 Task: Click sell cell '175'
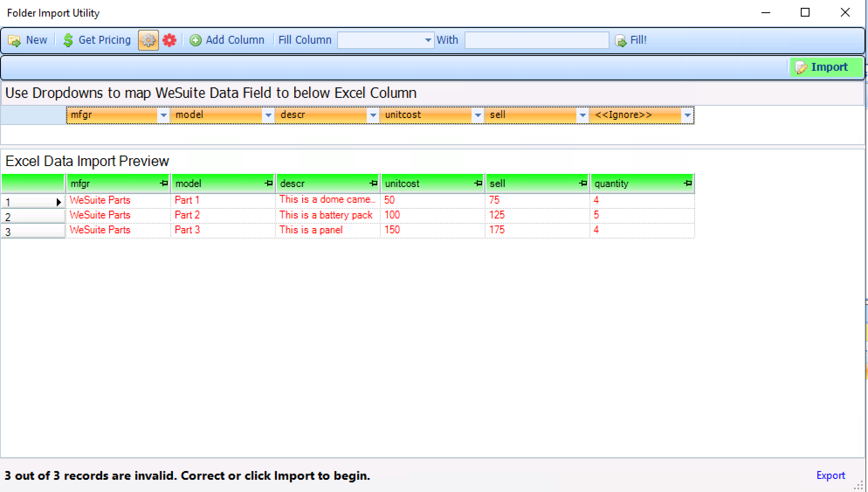click(537, 230)
